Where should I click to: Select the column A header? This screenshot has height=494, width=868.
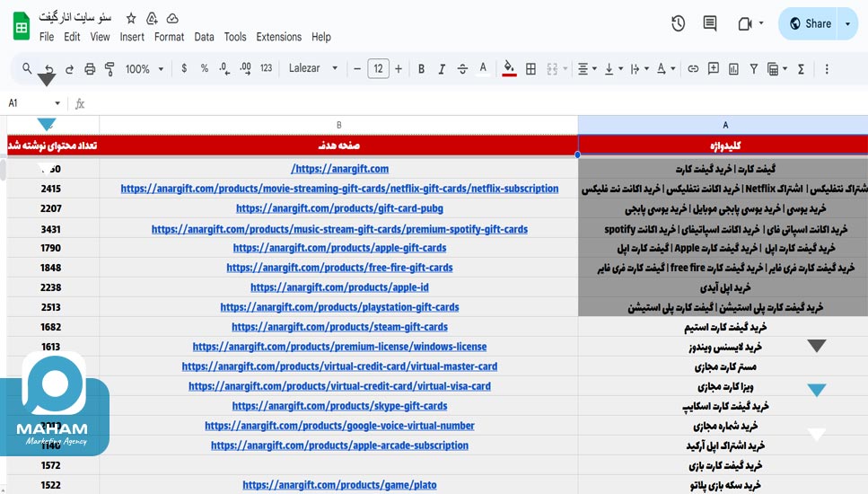[x=723, y=125]
